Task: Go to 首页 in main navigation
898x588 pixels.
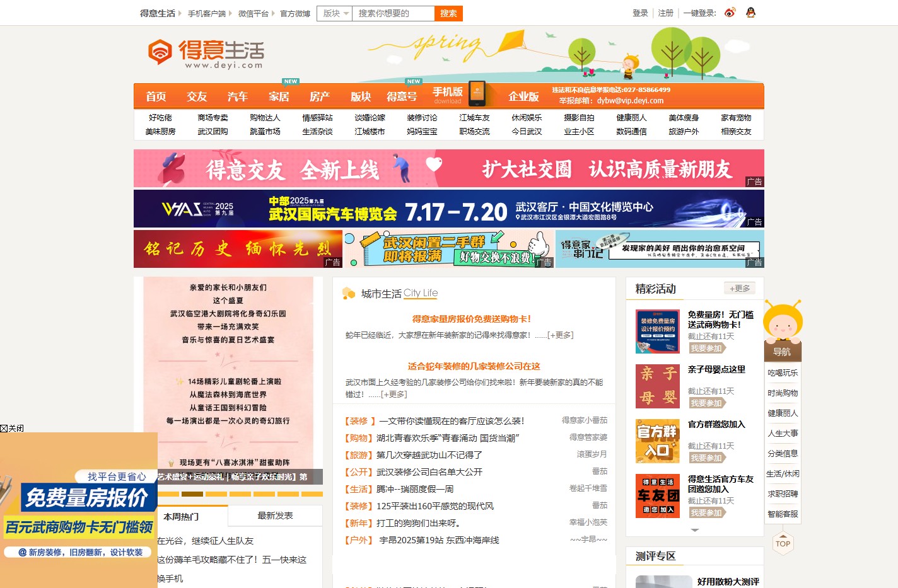Action: 156,96
